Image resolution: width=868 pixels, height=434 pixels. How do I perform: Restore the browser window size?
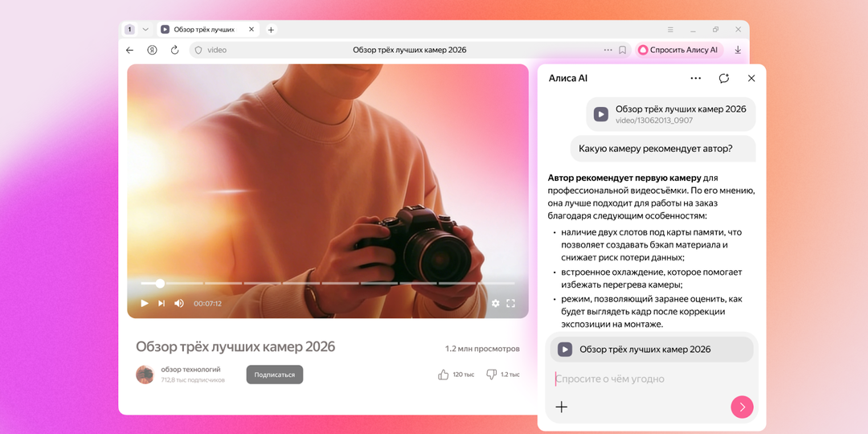coord(715,30)
